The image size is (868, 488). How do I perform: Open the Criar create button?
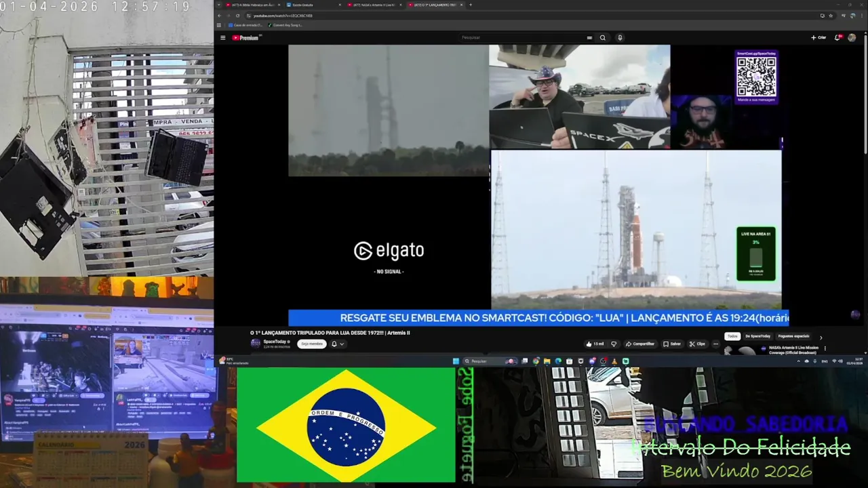[x=818, y=38]
